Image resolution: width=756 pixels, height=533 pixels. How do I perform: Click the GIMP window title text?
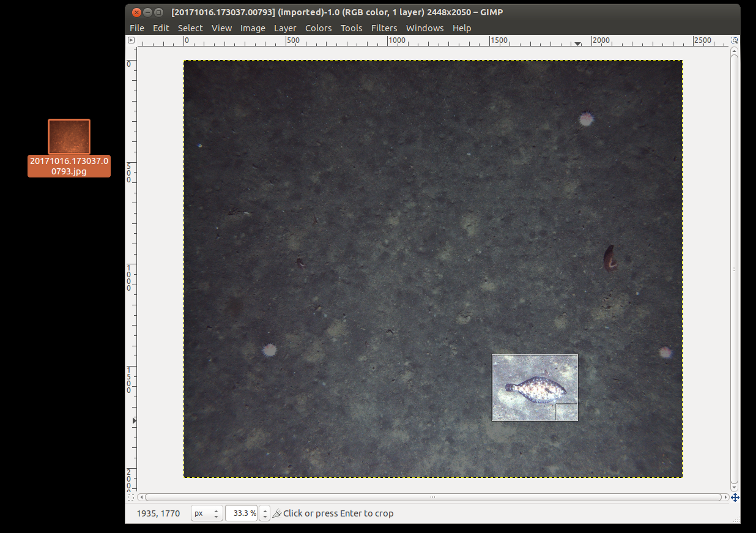tap(338, 12)
